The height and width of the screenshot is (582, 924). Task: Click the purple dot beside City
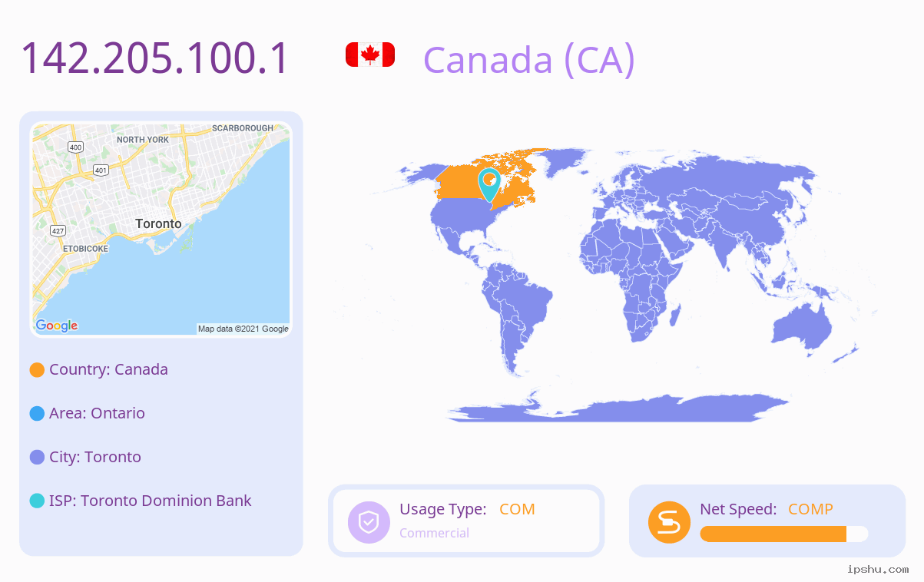coord(37,458)
